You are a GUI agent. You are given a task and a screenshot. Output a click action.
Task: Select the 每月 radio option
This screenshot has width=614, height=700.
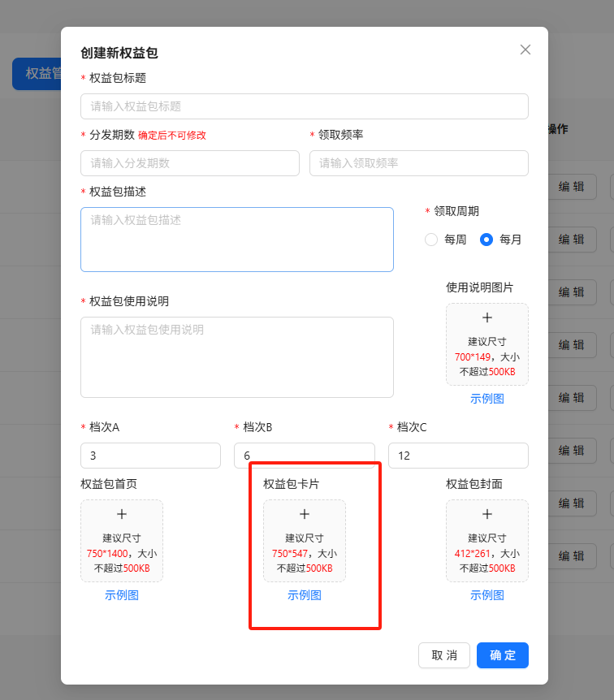pyautogui.click(x=487, y=240)
